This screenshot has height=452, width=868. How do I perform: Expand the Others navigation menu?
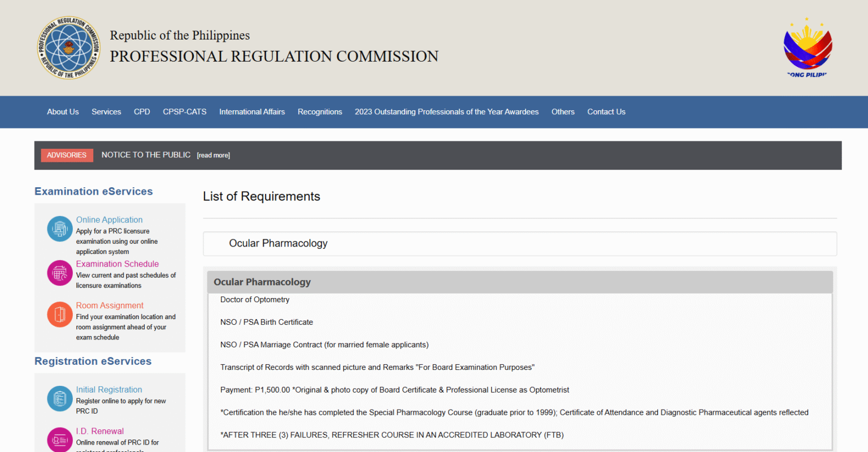(x=563, y=112)
